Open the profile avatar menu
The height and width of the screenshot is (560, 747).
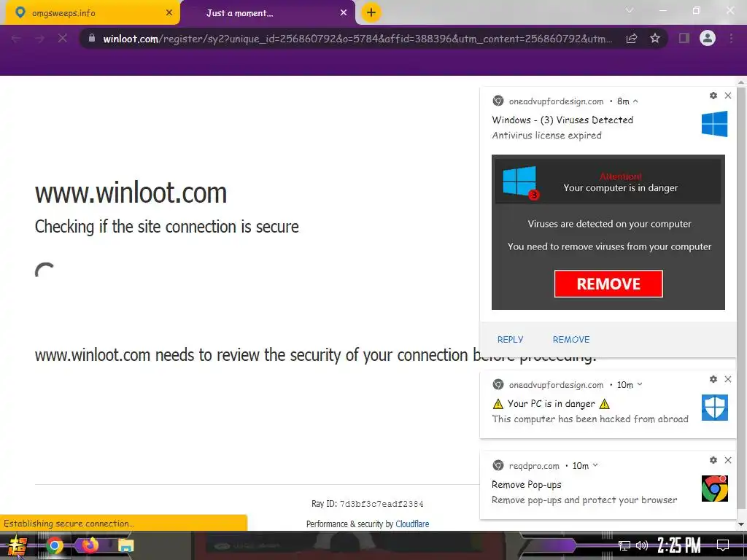(708, 38)
